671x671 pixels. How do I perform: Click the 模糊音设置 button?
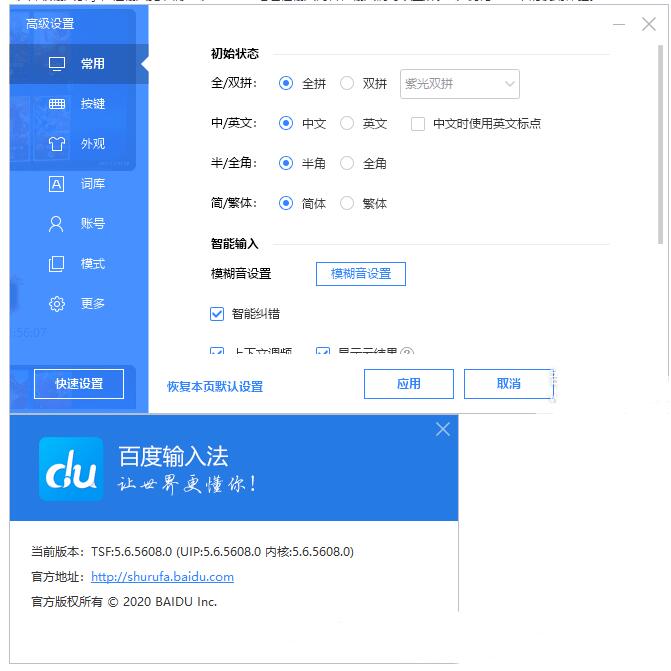(361, 274)
